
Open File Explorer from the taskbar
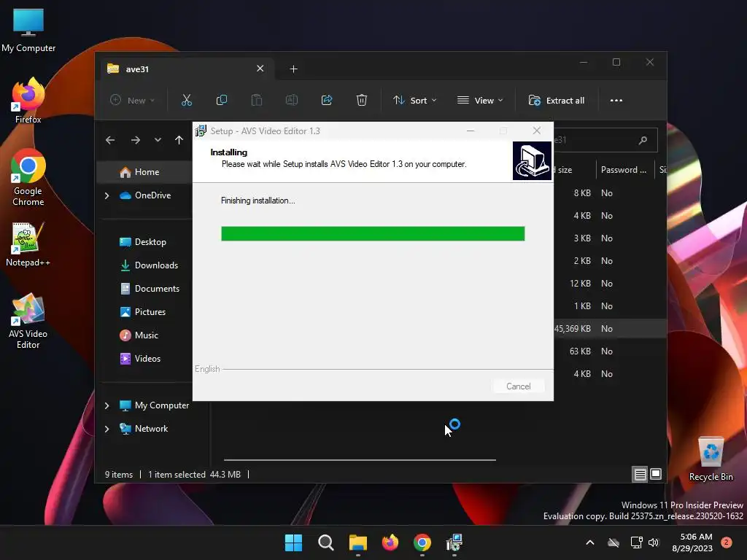click(357, 542)
